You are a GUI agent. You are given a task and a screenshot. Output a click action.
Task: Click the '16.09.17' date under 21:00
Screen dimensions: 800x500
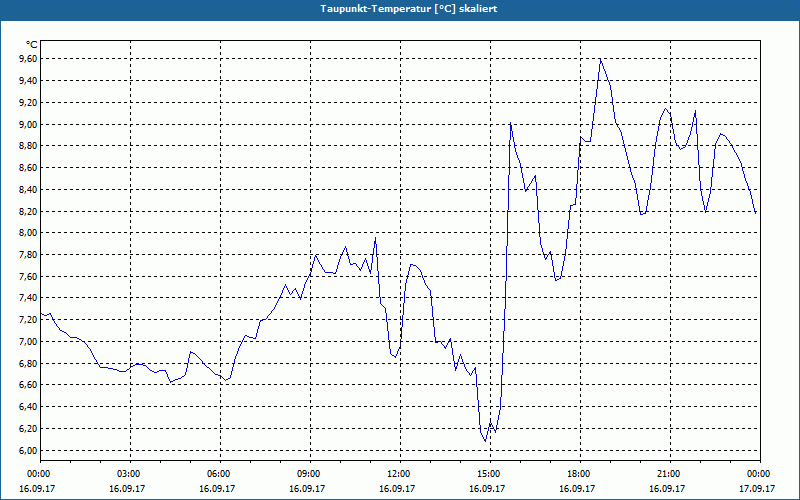(666, 488)
